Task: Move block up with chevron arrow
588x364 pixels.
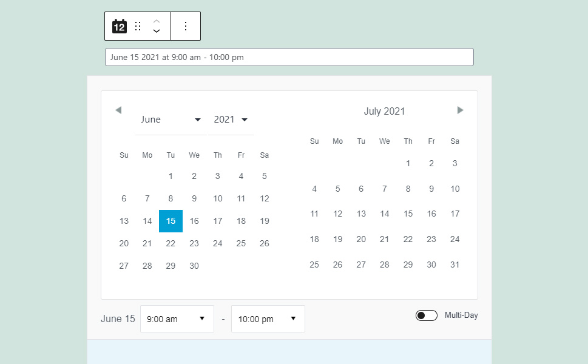Action: point(157,21)
